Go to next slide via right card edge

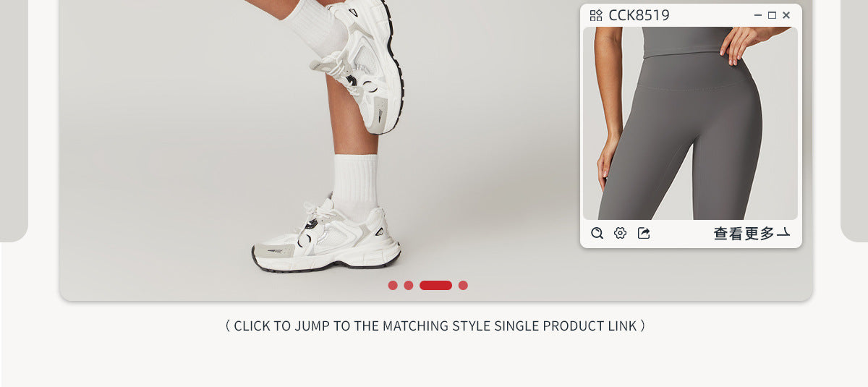tap(854, 119)
